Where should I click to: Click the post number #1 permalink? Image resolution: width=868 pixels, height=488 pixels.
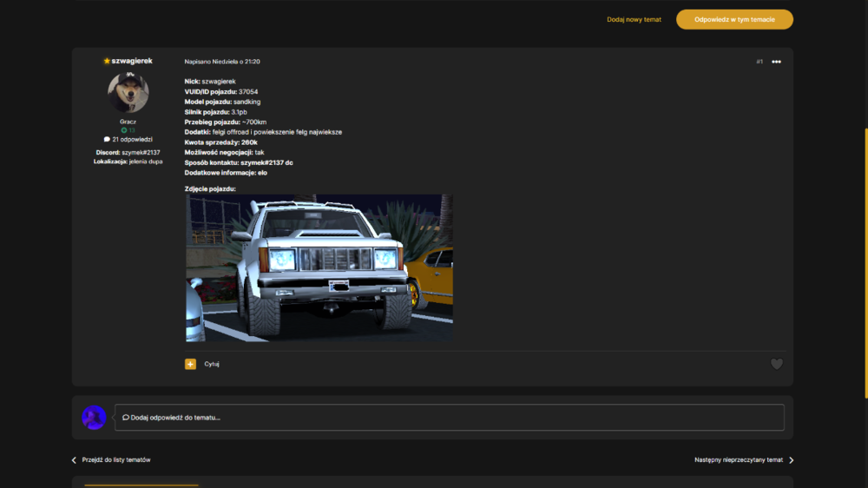(759, 62)
